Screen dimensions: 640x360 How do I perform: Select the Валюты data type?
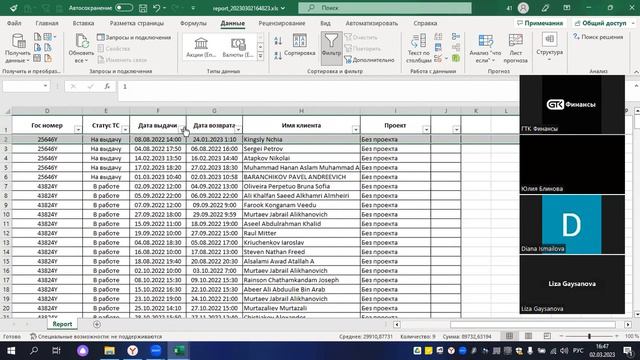[x=238, y=47]
